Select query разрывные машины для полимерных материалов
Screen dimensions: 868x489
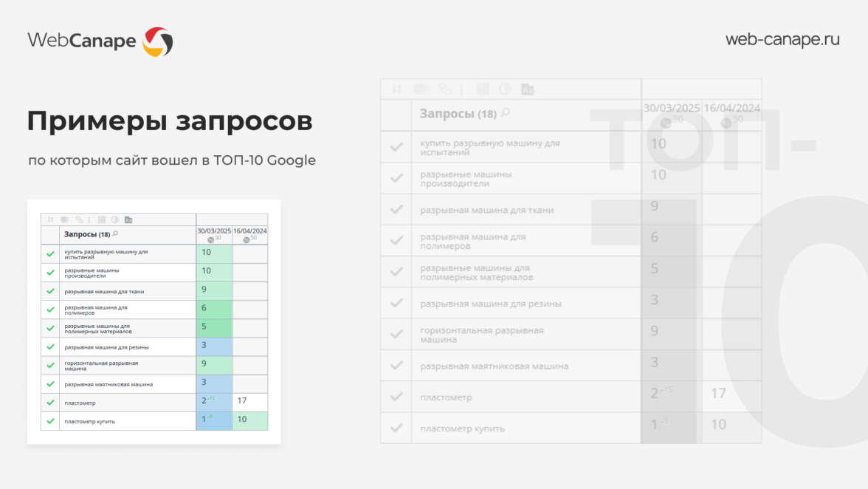(98, 329)
